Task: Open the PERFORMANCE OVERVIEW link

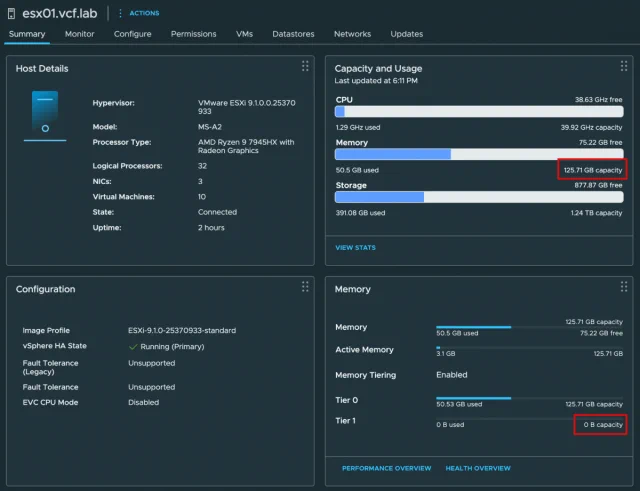Action: pyautogui.click(x=387, y=468)
